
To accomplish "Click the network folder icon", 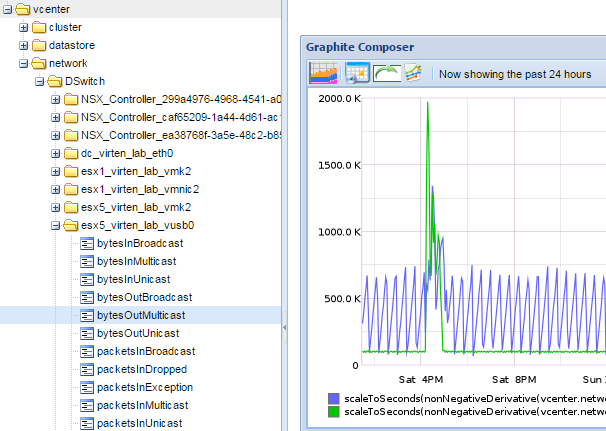I will tap(39, 63).
